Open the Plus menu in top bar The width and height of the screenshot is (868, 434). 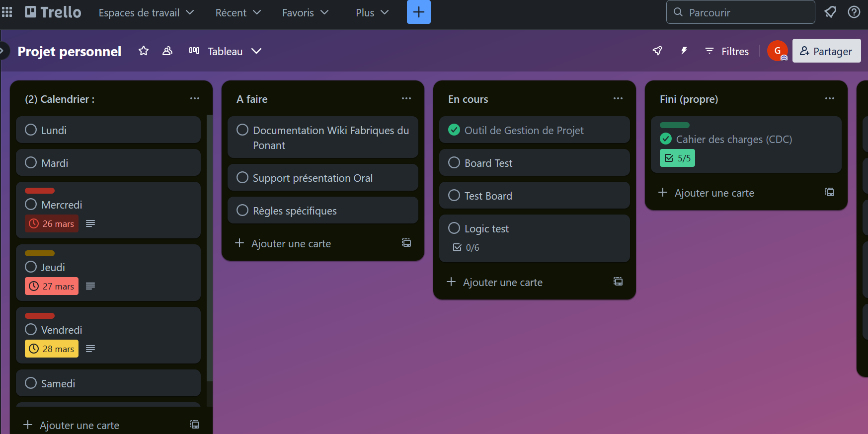372,12
